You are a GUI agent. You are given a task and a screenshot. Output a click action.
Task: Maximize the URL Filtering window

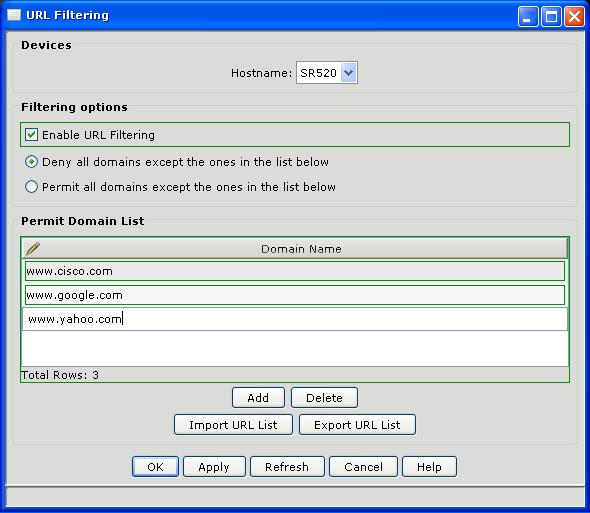click(x=551, y=17)
